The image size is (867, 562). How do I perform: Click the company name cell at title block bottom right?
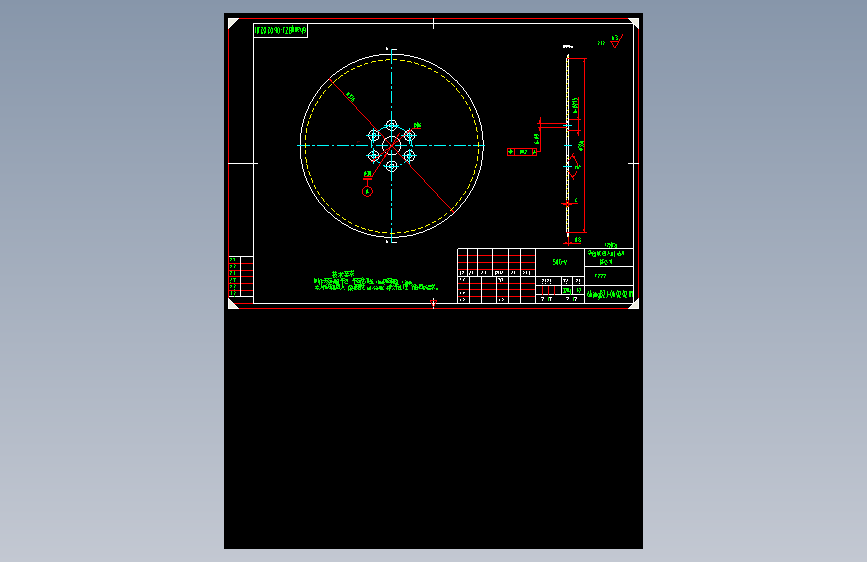click(x=609, y=294)
